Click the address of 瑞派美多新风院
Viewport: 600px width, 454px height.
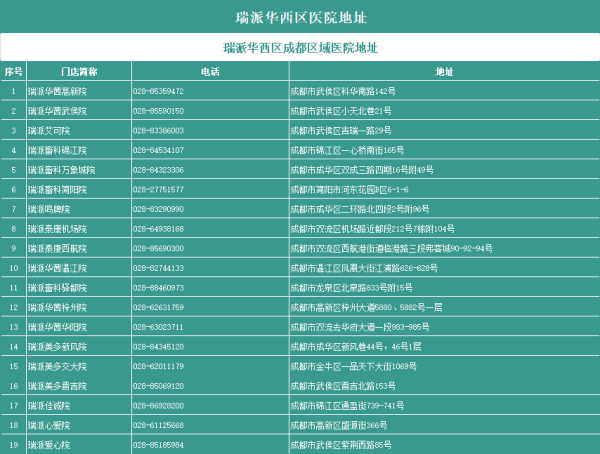[356, 347]
